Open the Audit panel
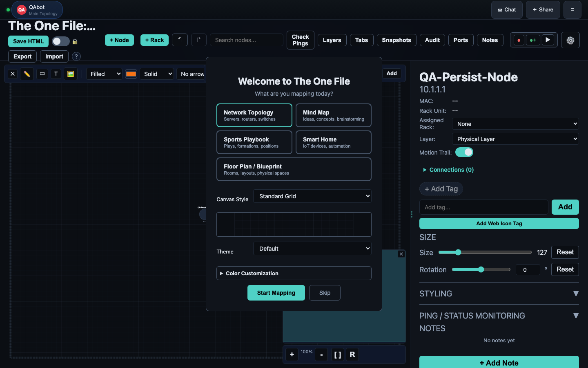 (x=432, y=40)
